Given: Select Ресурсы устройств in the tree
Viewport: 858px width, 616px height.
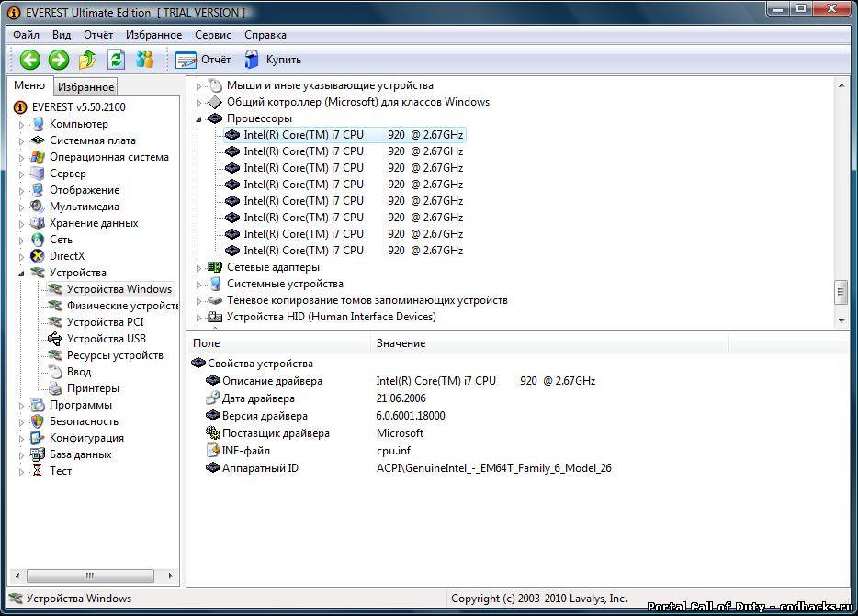Looking at the screenshot, I should 115,355.
